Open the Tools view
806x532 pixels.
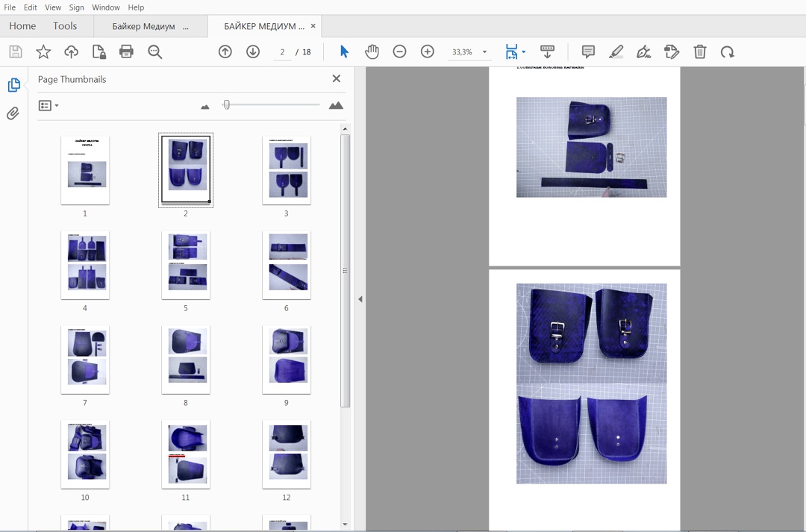65,25
